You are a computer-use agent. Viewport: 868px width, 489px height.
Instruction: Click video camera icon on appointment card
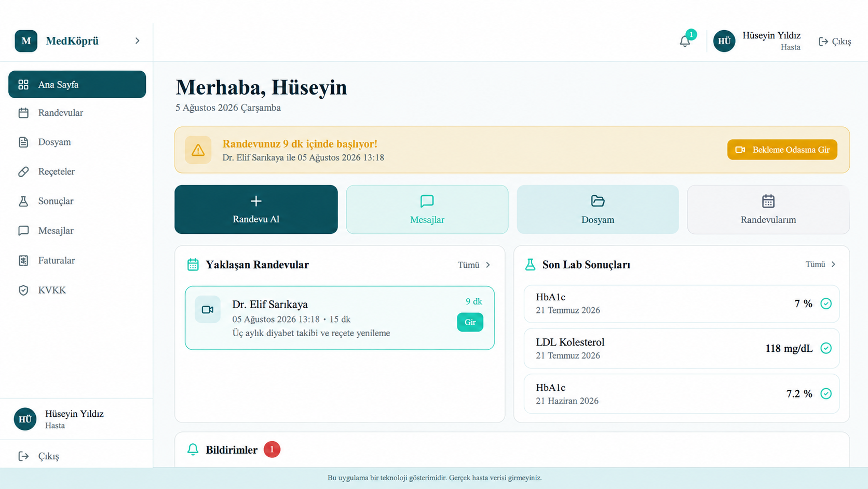(x=208, y=310)
